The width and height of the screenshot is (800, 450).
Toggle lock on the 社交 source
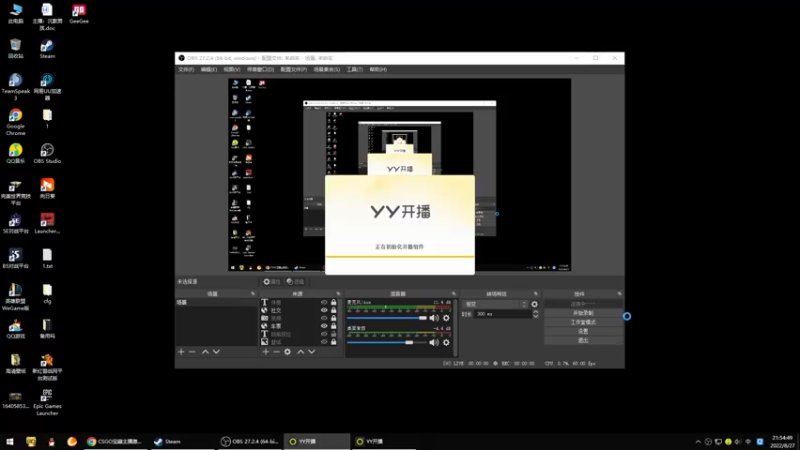point(334,310)
